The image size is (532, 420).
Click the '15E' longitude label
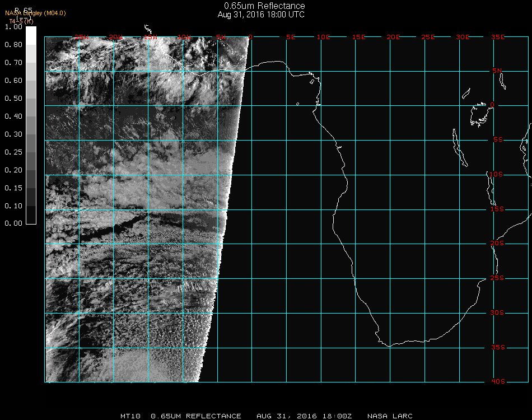pos(358,37)
